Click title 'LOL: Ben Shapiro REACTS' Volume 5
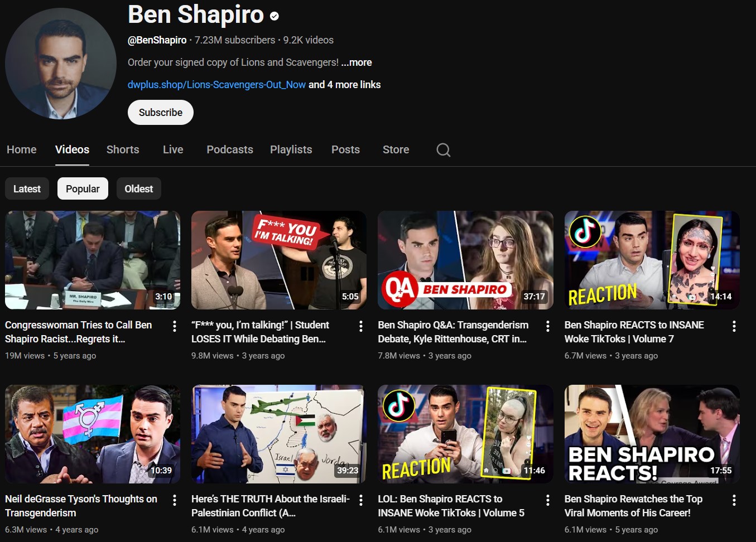The width and height of the screenshot is (756, 542). point(451,506)
